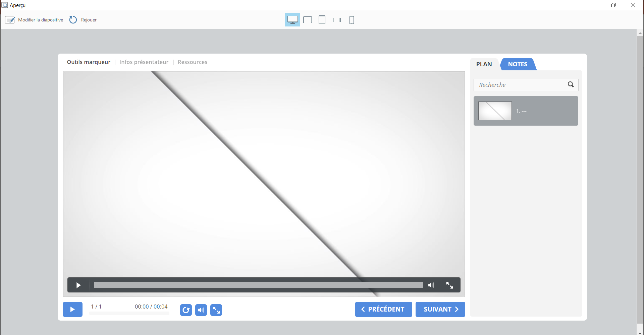Open Outils marqueur menu
644x335 pixels.
click(89, 62)
